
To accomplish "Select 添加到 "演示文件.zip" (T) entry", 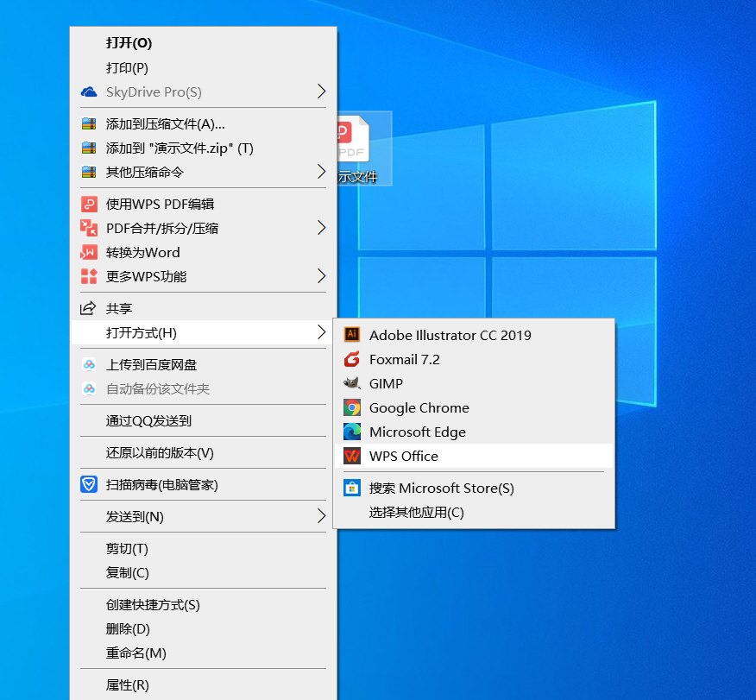I will click(x=203, y=148).
